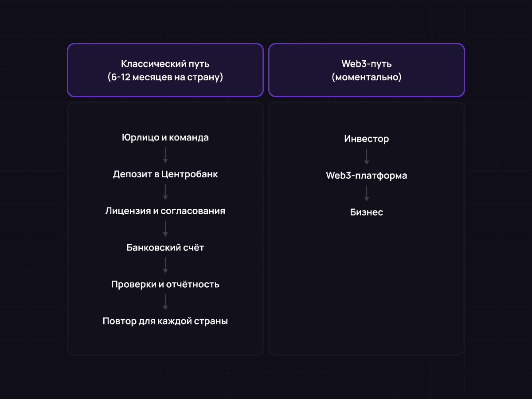Click 'Повтор для каждой страны' text

(165, 321)
